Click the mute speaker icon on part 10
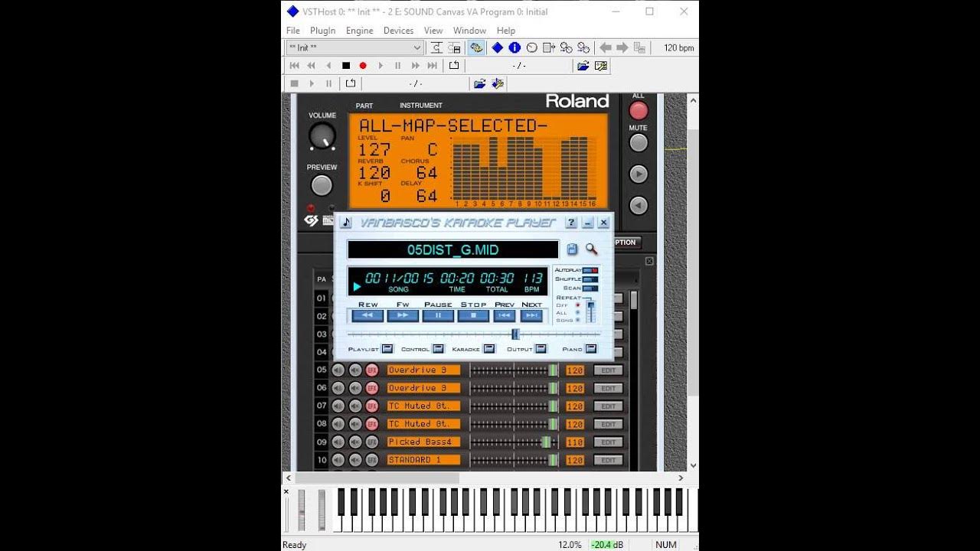 [x=355, y=460]
